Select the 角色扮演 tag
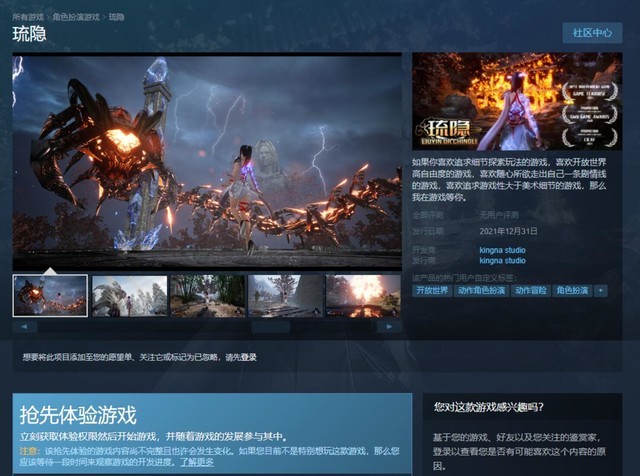This screenshot has height=476, width=640. tap(572, 290)
